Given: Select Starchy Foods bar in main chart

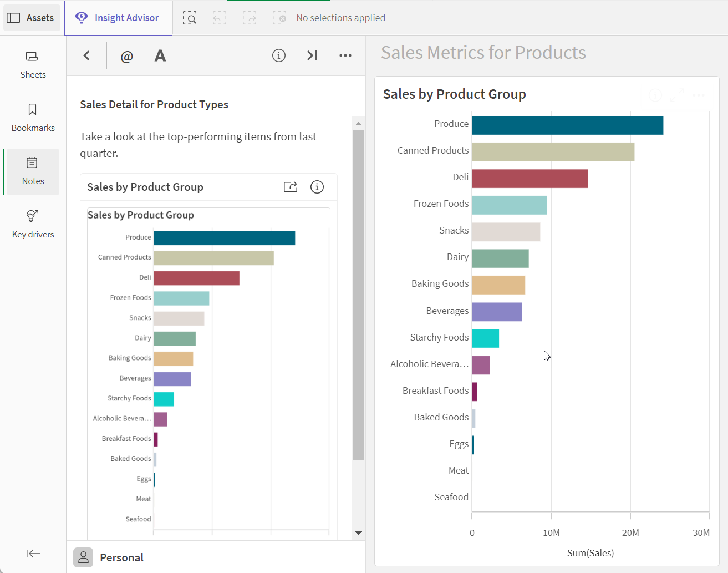Looking at the screenshot, I should pos(485,338).
